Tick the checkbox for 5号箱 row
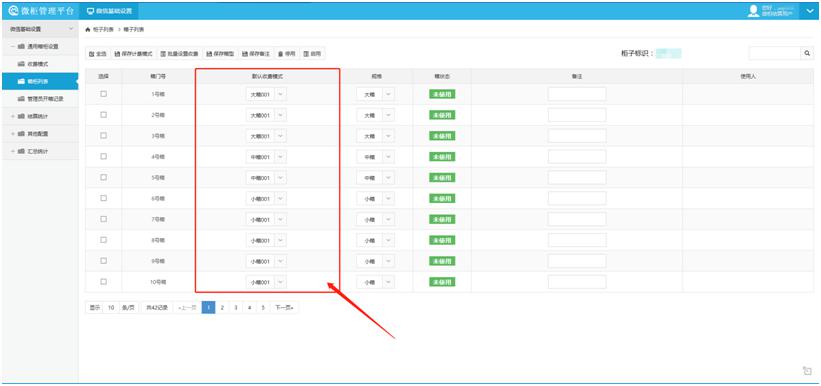Viewport: 821px width, 386px height. pyautogui.click(x=104, y=177)
